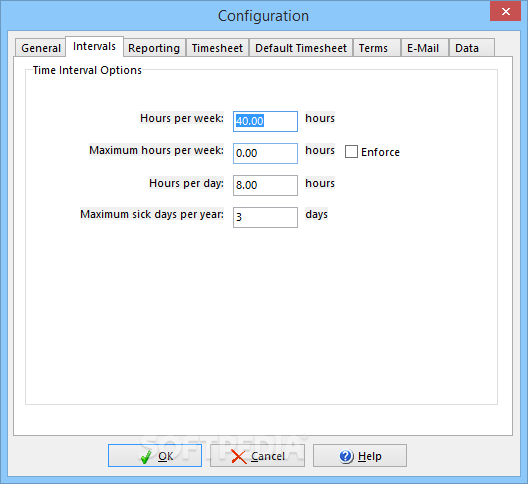Image resolution: width=528 pixels, height=484 pixels.
Task: Select the Data tab
Action: tap(472, 48)
